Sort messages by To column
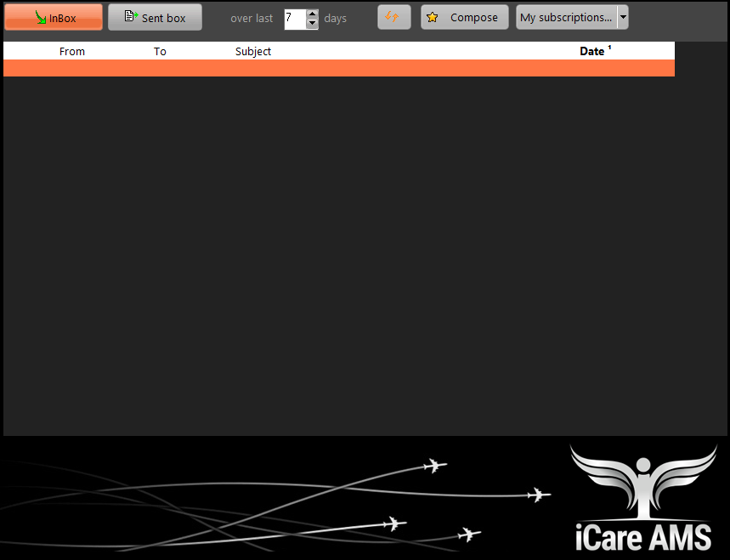 click(160, 51)
